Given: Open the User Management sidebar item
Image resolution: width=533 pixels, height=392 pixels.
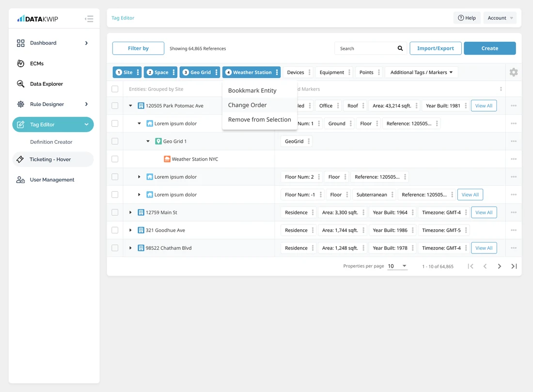Looking at the screenshot, I should 52,180.
